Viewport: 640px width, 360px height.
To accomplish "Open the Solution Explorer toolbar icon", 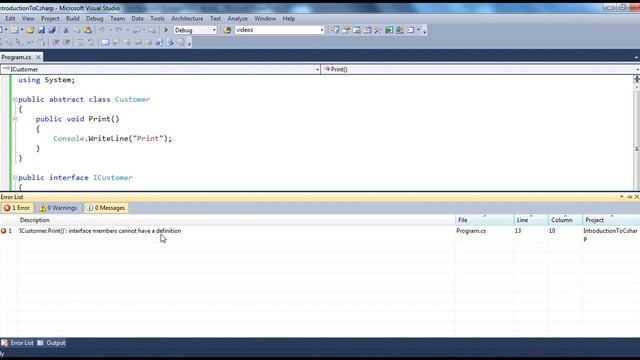I will tap(335, 30).
